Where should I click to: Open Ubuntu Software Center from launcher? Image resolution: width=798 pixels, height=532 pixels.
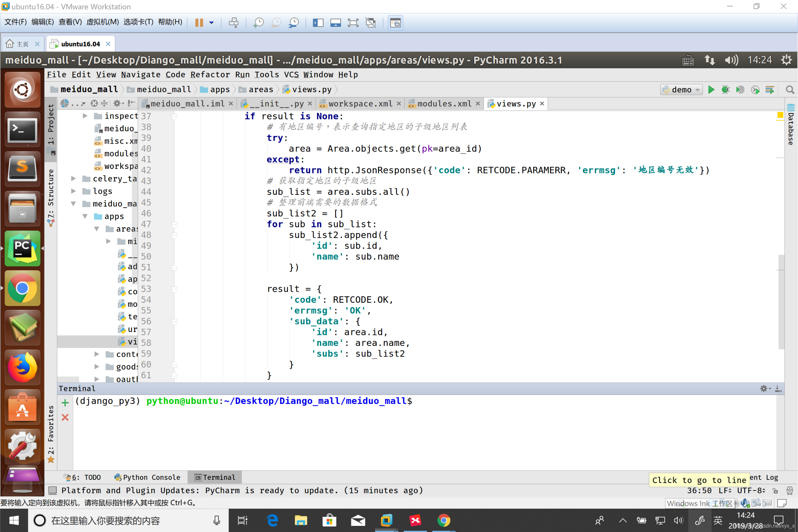[x=22, y=407]
